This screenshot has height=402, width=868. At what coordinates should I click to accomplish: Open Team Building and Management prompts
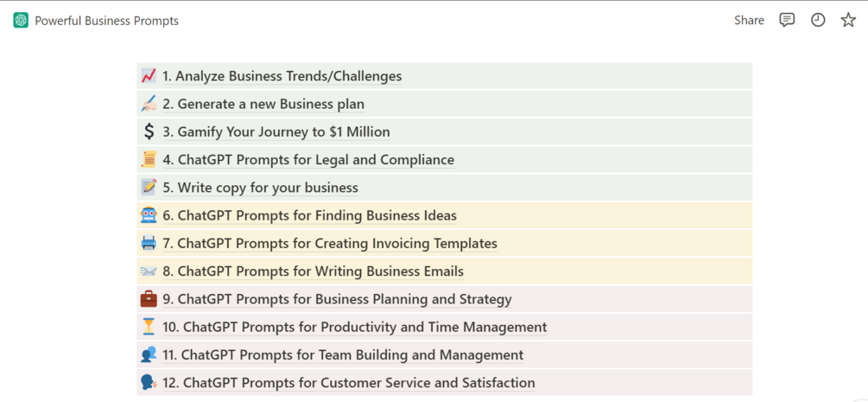343,355
